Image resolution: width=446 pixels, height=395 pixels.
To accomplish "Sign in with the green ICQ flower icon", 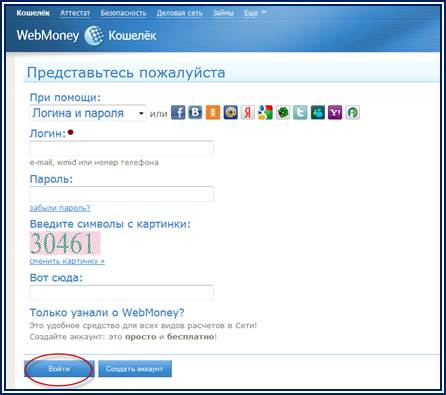I will click(283, 113).
